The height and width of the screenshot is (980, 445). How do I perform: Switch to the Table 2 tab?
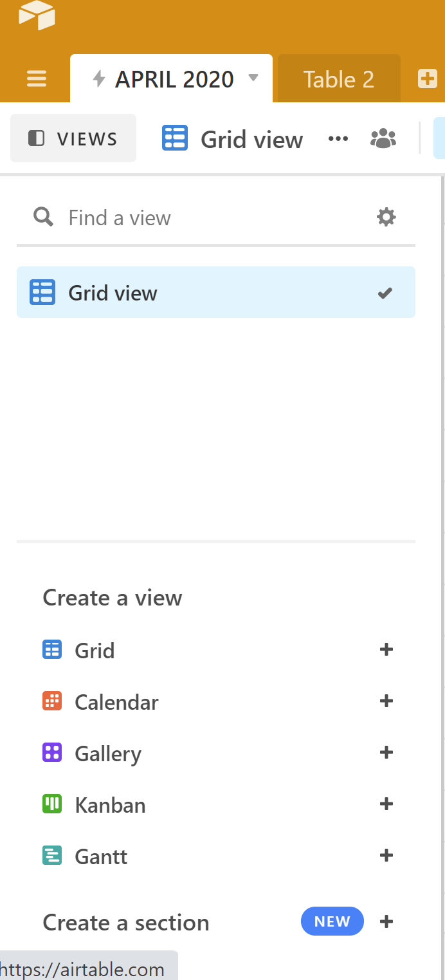pos(339,79)
